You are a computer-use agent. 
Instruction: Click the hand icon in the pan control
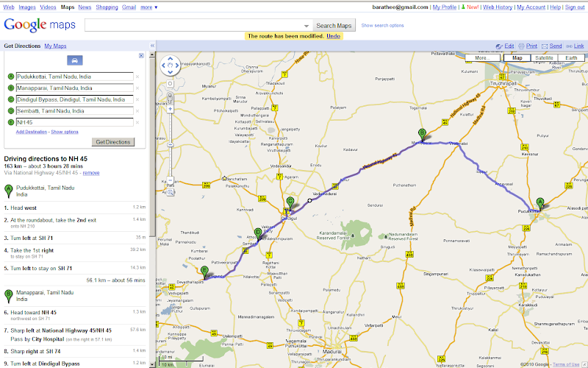coord(171,66)
